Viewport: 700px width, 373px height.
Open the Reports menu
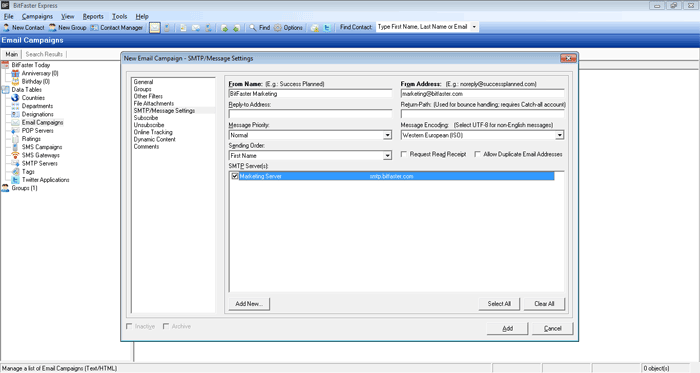pyautogui.click(x=93, y=17)
